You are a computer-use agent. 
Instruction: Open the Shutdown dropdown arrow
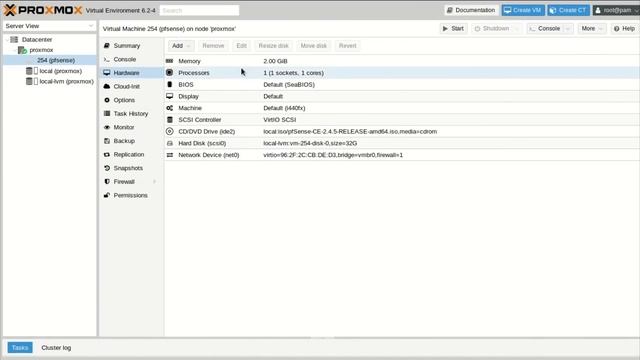coord(516,29)
